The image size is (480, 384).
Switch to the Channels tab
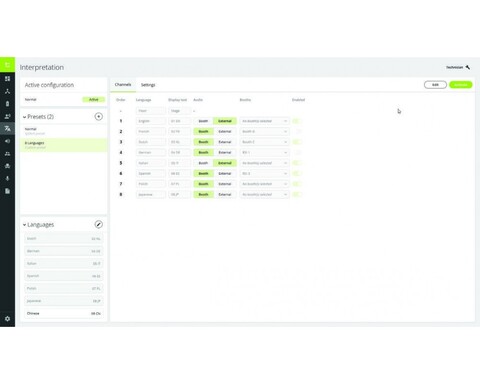[123, 85]
